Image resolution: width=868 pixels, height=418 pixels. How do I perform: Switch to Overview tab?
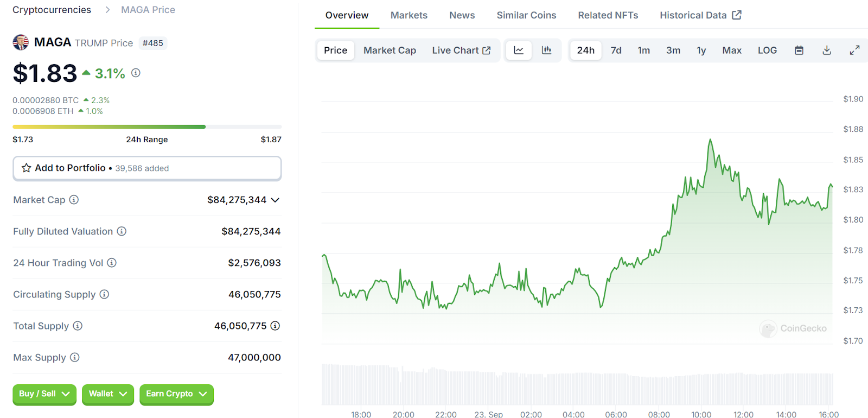347,15
